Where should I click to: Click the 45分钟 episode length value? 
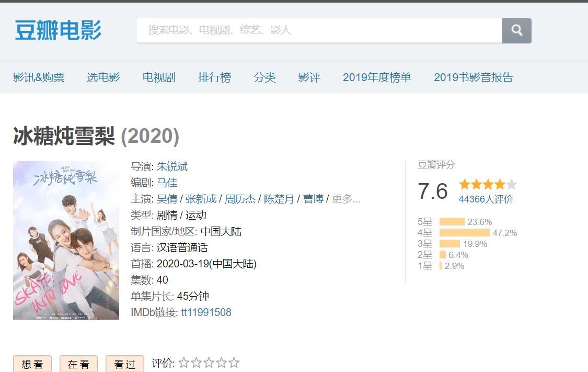[193, 296]
